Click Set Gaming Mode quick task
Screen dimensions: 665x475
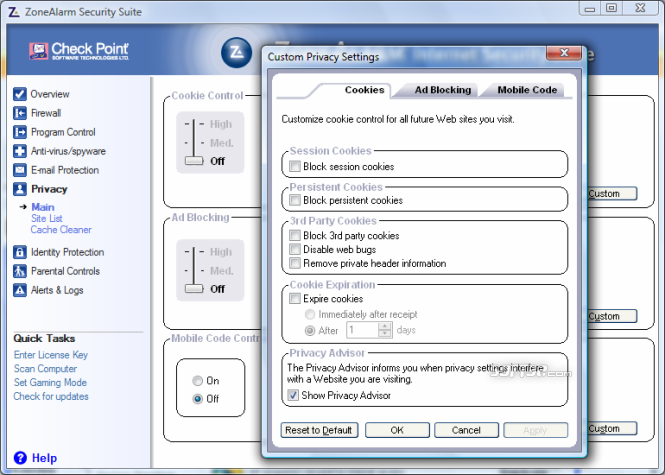50,383
